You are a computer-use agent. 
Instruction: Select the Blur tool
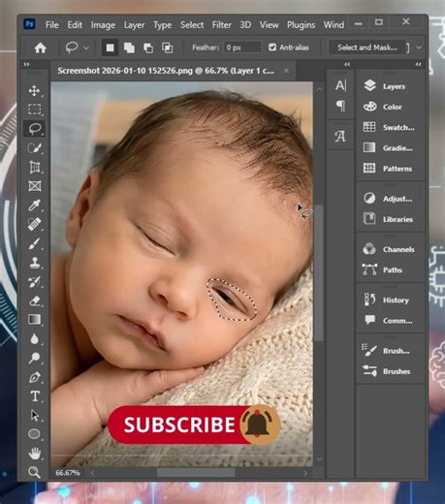(x=34, y=338)
